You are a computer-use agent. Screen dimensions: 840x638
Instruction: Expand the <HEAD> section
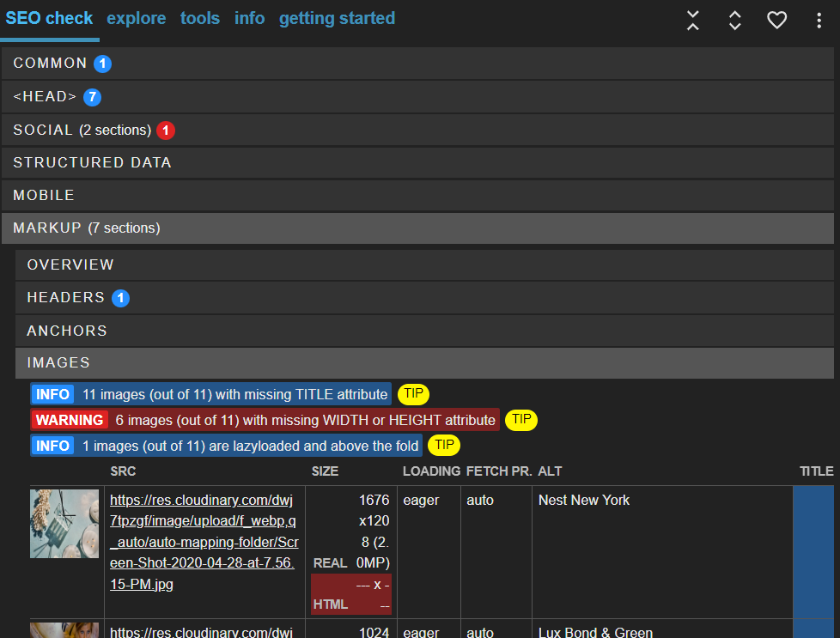coord(45,97)
